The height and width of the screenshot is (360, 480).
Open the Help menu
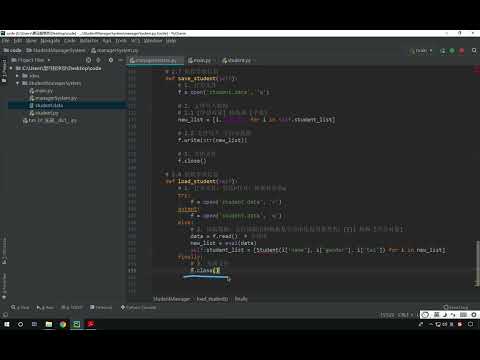pyautogui.click(x=171, y=41)
